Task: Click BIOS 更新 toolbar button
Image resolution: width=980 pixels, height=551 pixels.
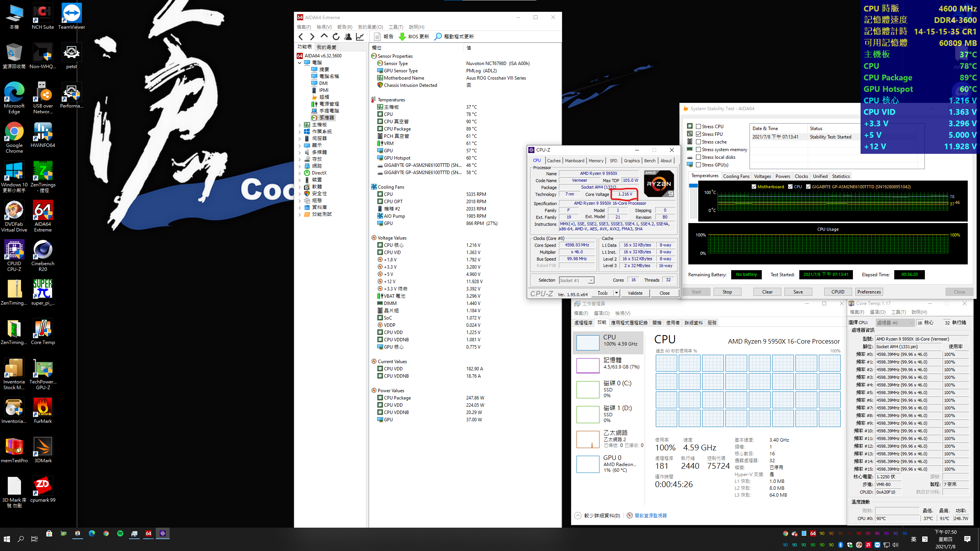Action: pos(414,37)
